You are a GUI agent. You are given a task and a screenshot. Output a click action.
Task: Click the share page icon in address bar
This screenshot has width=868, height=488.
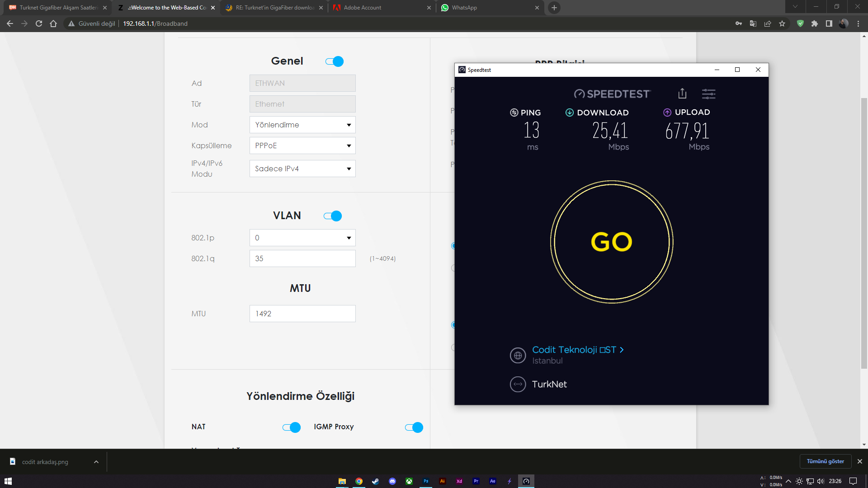(x=768, y=23)
